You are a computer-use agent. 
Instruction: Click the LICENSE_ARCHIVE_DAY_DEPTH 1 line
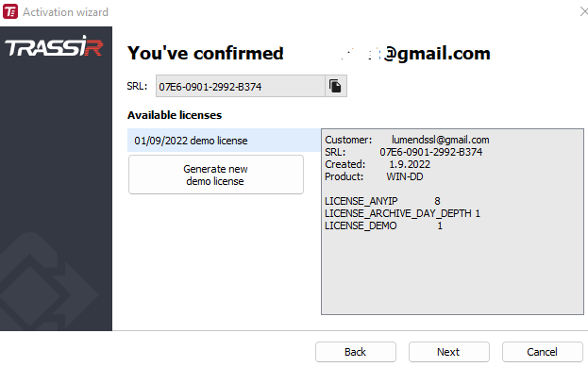tap(402, 213)
